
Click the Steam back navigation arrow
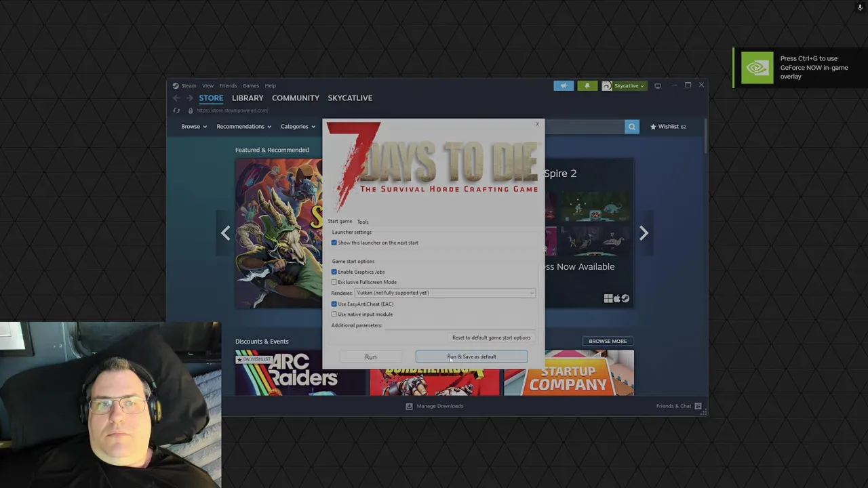[x=176, y=98]
